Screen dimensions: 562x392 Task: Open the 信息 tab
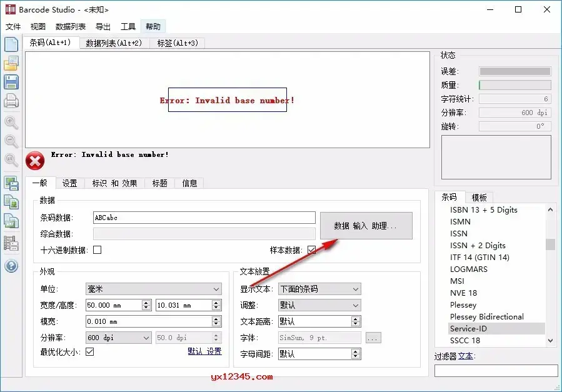pyautogui.click(x=189, y=183)
